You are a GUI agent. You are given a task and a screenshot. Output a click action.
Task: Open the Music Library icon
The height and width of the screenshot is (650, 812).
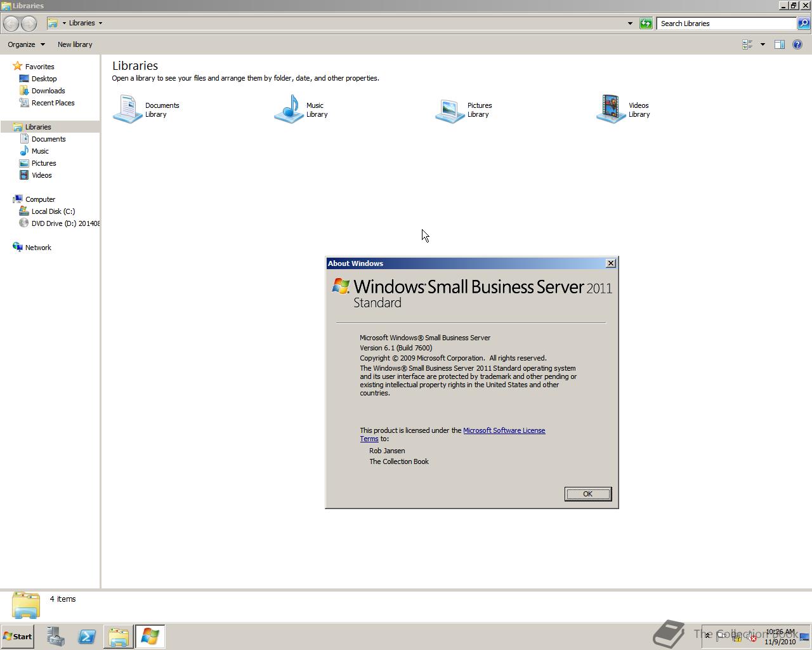click(289, 109)
